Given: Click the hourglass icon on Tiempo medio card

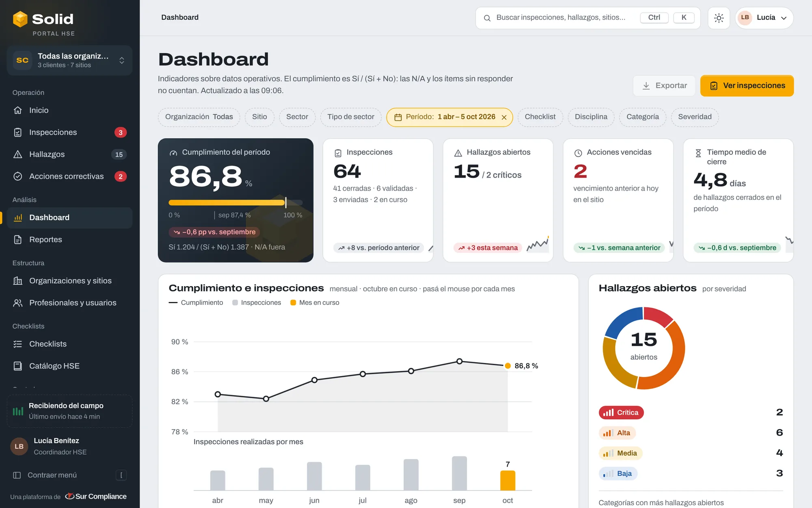Looking at the screenshot, I should point(698,153).
